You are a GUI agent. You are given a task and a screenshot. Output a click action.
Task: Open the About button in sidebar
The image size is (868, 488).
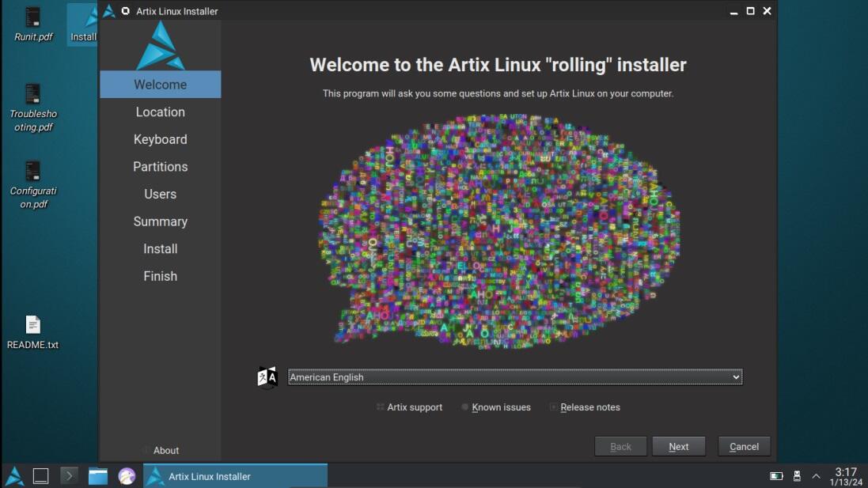coord(161,450)
